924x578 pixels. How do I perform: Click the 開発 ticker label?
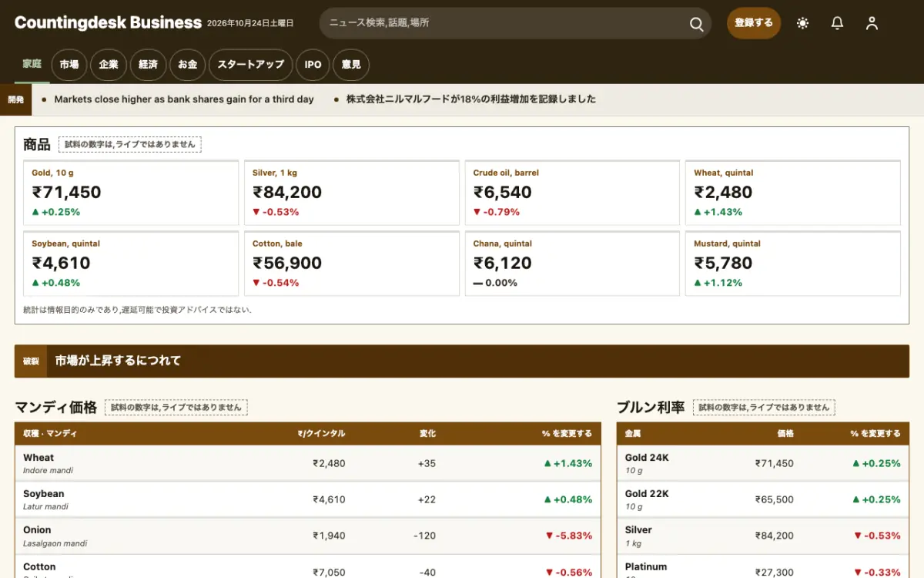click(x=15, y=99)
